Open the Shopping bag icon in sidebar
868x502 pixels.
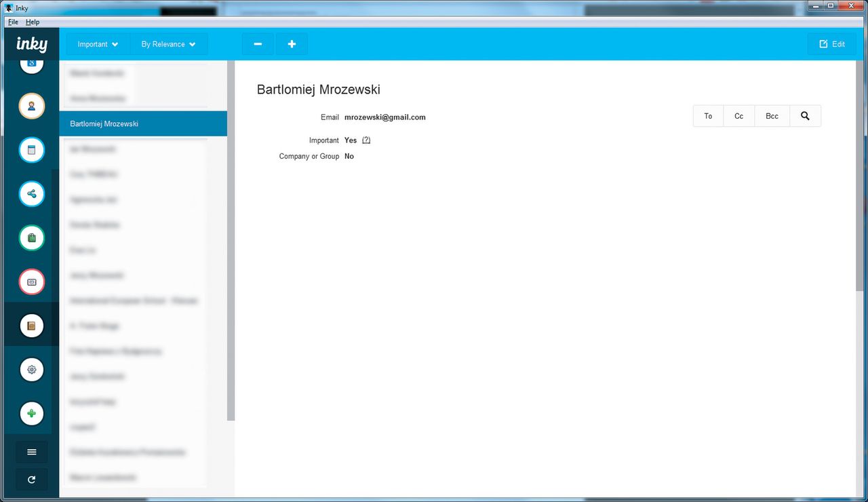31,238
